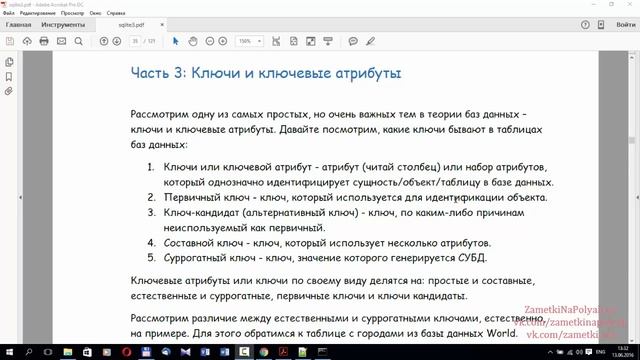Viewport: 640px width, 360px height.
Task: Open the Просмотр menu
Action: coord(72,13)
